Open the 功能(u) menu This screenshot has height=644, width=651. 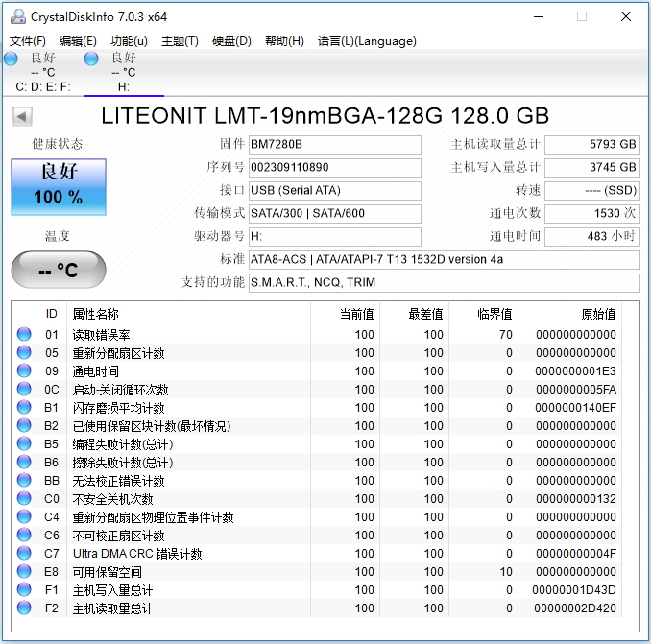click(x=129, y=41)
